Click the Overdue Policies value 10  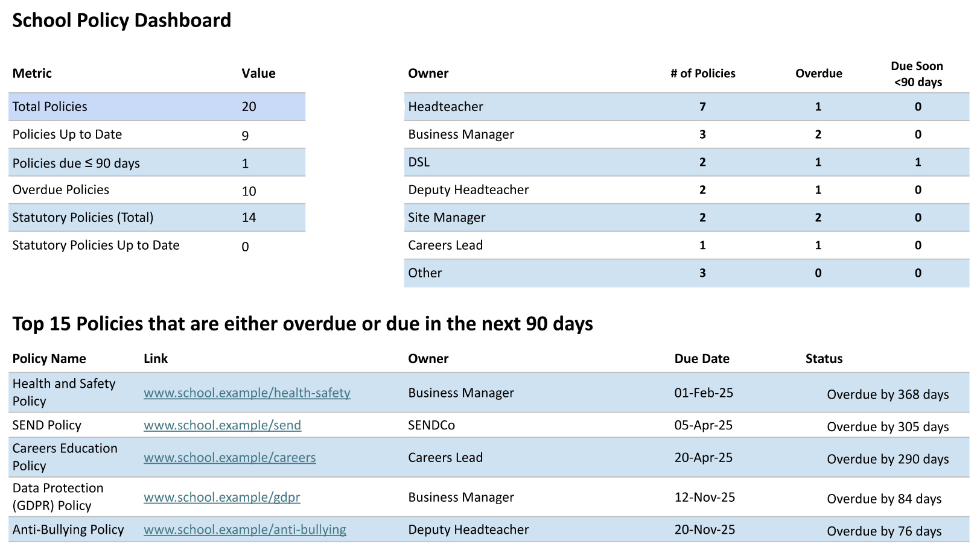coord(249,191)
